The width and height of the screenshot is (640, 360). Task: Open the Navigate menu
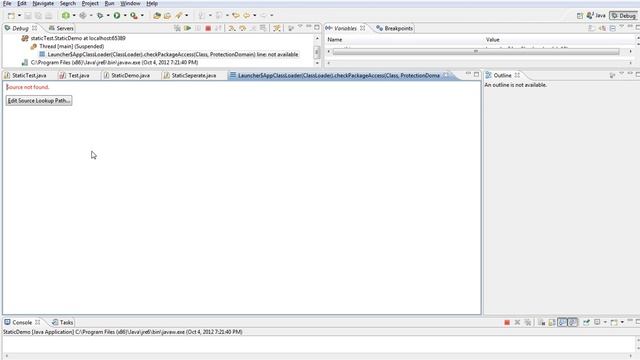(43, 3)
